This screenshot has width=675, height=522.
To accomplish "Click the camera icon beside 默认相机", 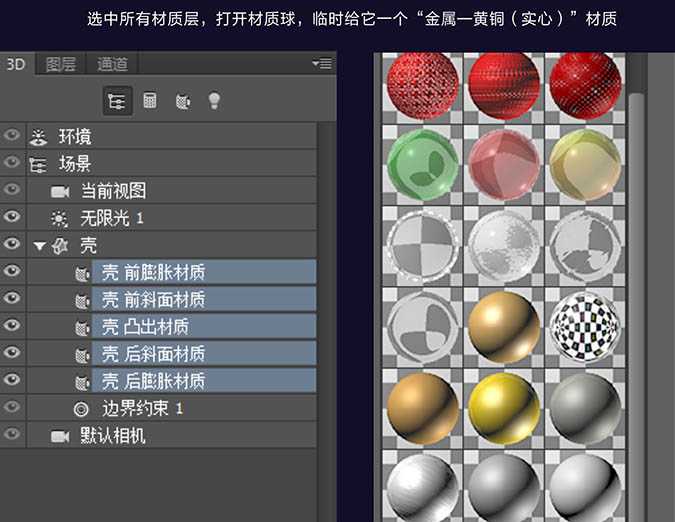I will tap(60, 436).
